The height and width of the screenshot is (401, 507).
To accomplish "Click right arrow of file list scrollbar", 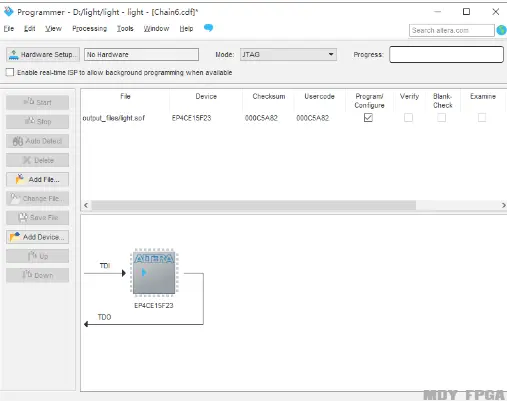I will click(503, 205).
